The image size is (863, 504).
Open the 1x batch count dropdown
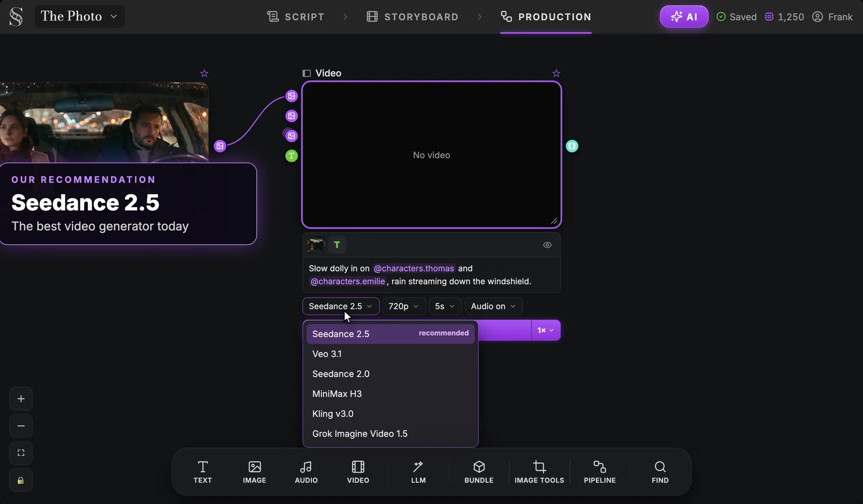click(x=546, y=330)
